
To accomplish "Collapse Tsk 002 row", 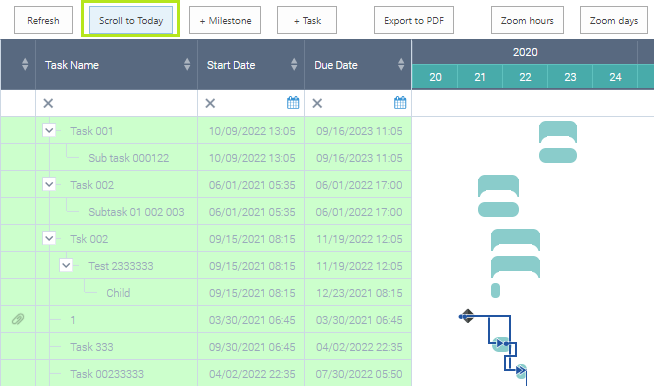I will (x=49, y=238).
